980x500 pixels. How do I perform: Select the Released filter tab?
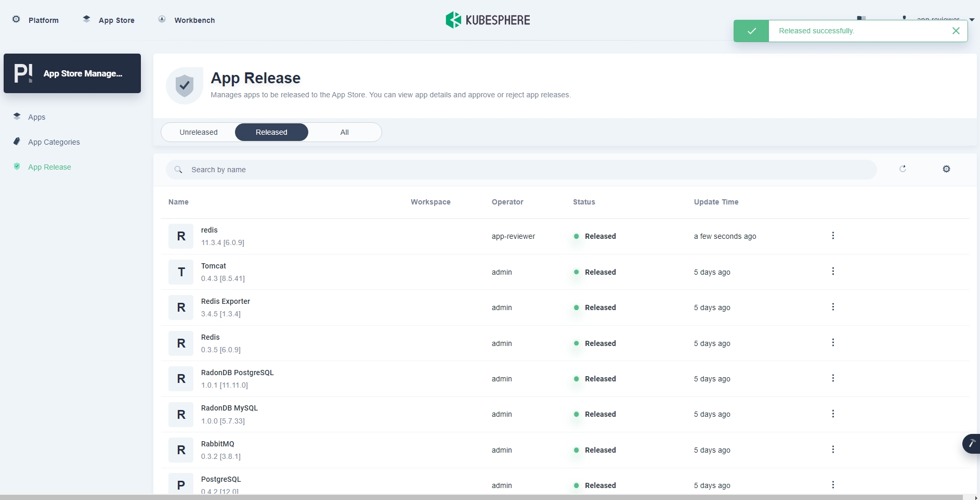click(x=271, y=132)
